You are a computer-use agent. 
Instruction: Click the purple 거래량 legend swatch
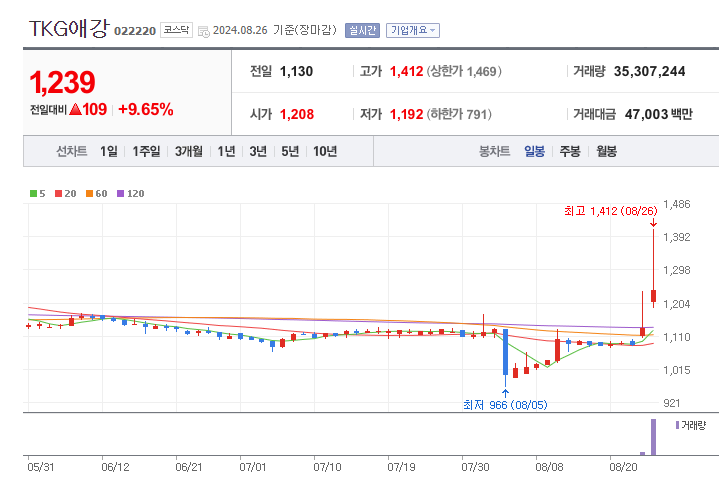677,425
